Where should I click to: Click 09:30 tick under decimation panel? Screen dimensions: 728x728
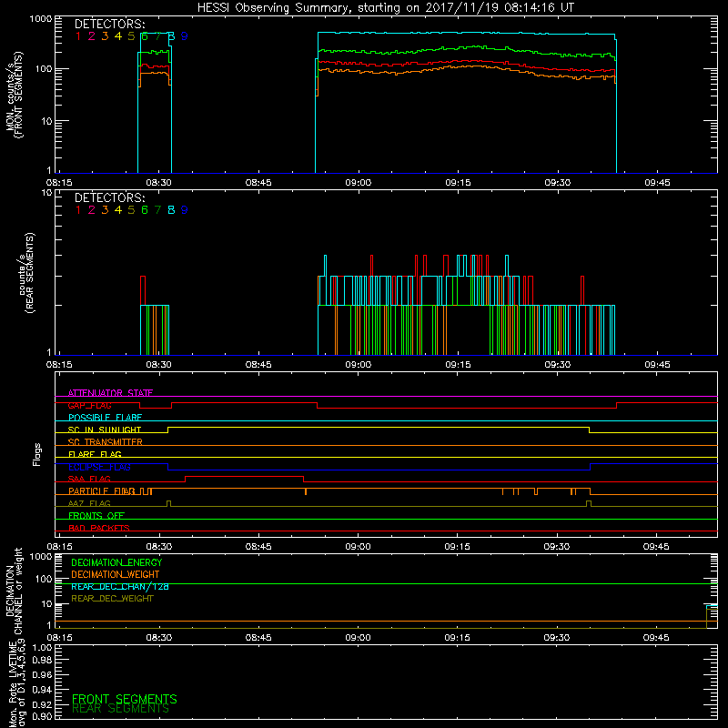557,638
